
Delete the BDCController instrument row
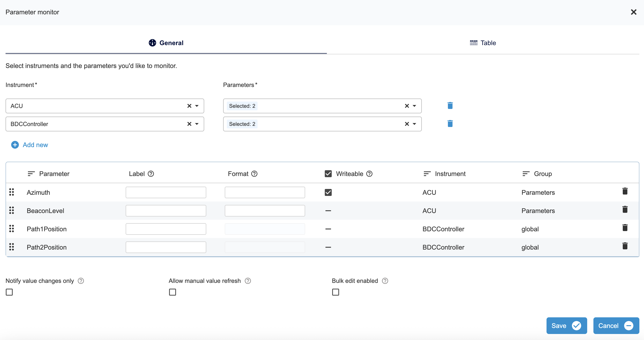click(450, 124)
